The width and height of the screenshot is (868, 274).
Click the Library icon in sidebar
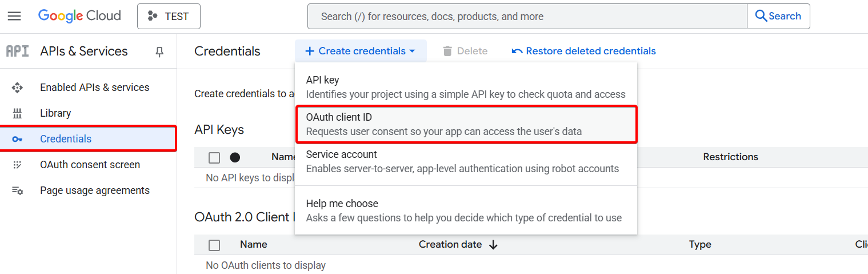[x=17, y=113]
